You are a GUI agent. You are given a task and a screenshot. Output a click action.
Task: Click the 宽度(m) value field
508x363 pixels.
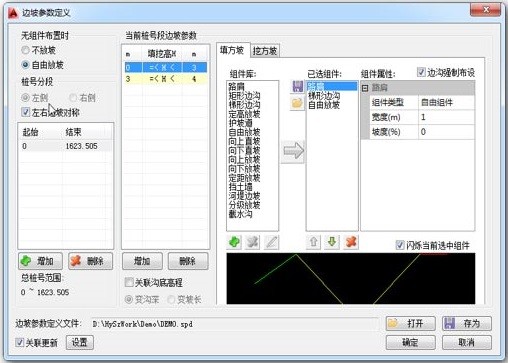pos(446,117)
